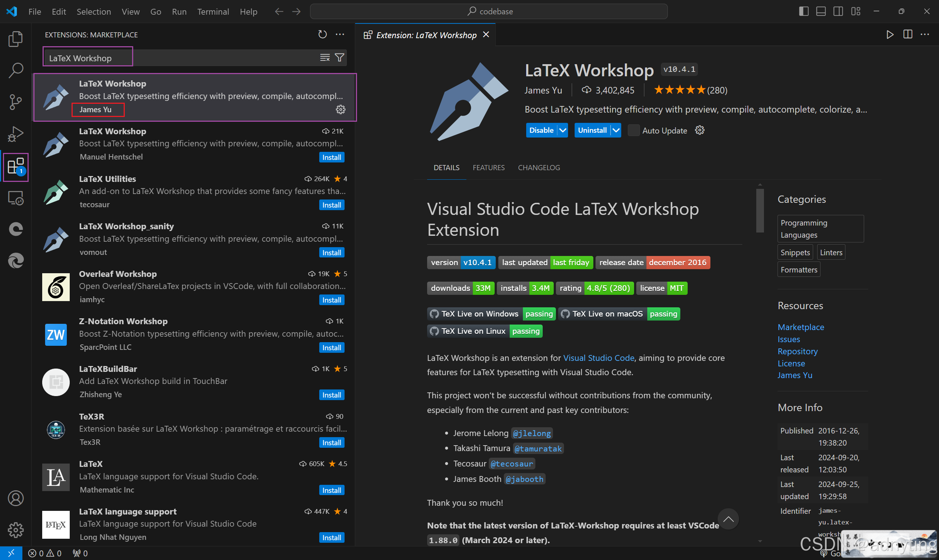Click the Uninstall button
Image resolution: width=939 pixels, height=560 pixels.
pyautogui.click(x=592, y=130)
